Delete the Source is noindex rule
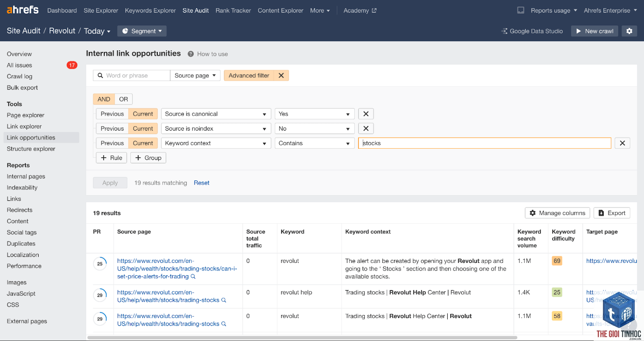Image resolution: width=644 pixels, height=341 pixels. click(x=366, y=128)
